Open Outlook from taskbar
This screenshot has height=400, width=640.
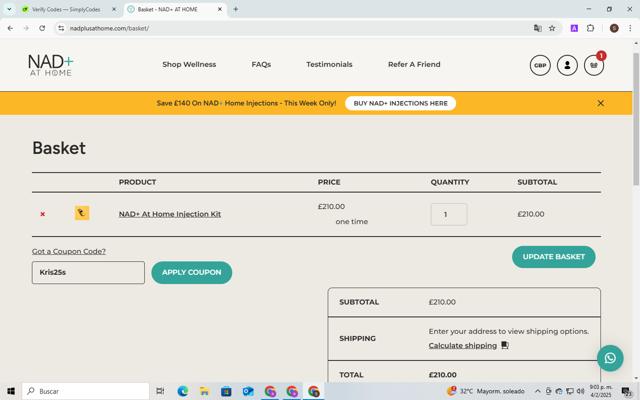click(x=248, y=391)
